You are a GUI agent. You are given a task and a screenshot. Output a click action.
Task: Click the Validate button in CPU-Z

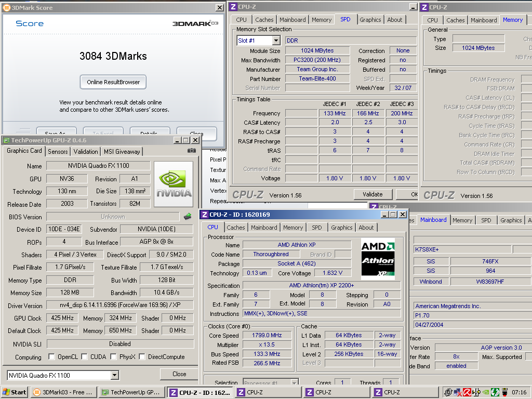pyautogui.click(x=373, y=194)
